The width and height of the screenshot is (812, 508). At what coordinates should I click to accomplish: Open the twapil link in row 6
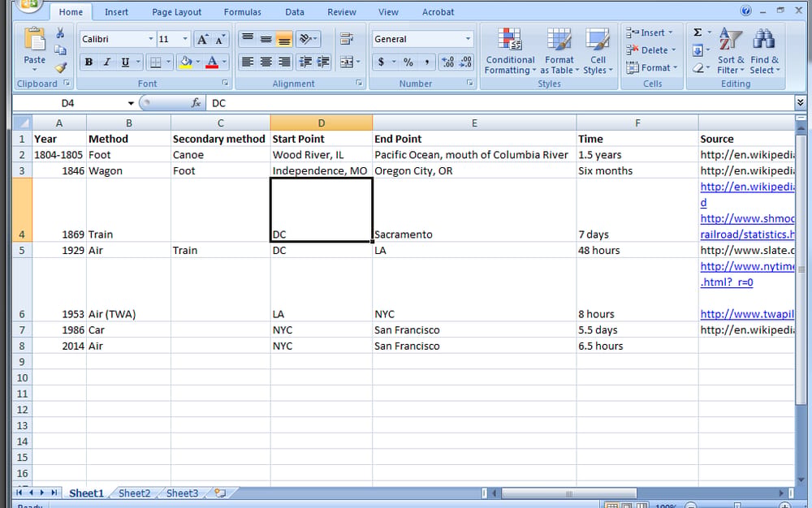pyautogui.click(x=747, y=314)
